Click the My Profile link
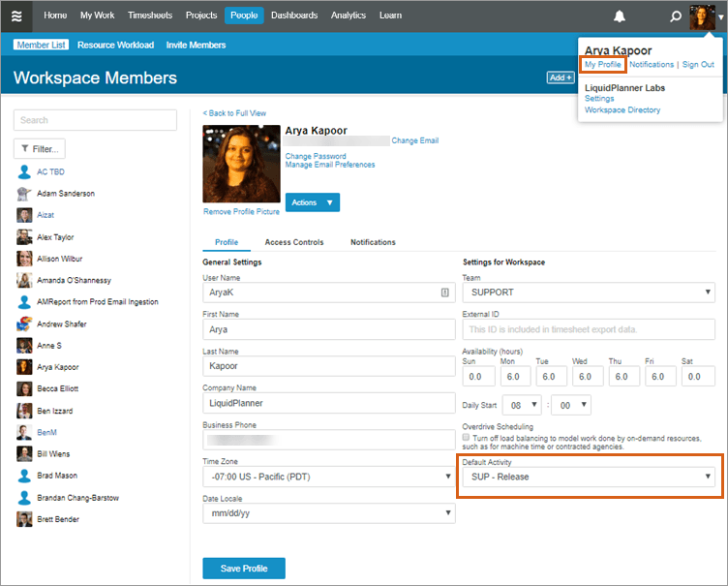Viewport: 728px width, 586px height. click(x=603, y=64)
